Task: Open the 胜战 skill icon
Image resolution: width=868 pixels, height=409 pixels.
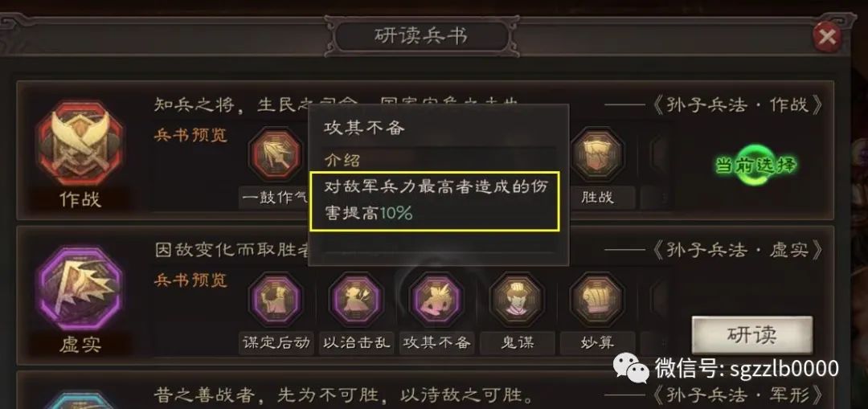Action: coord(597,153)
